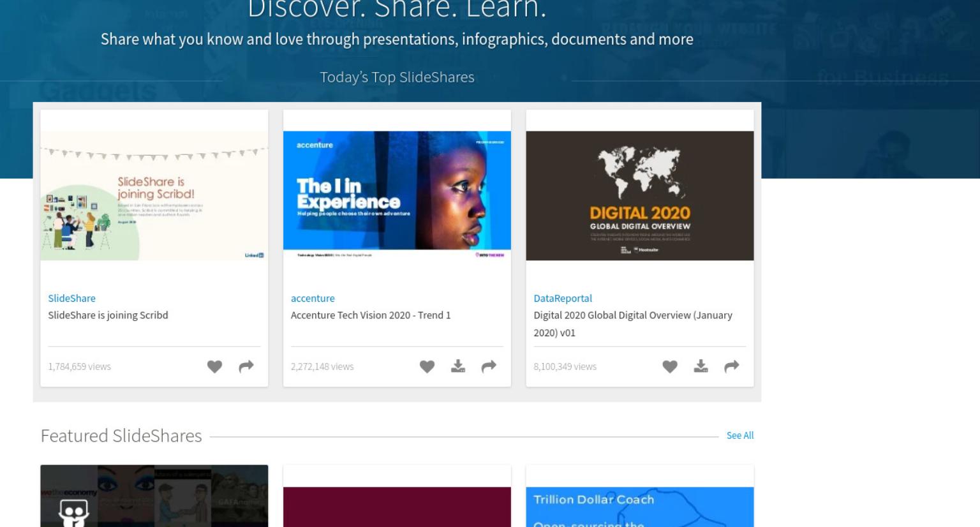The height and width of the screenshot is (527, 980).
Task: Open the SlideShare is joining Scribd title
Action: click(108, 315)
